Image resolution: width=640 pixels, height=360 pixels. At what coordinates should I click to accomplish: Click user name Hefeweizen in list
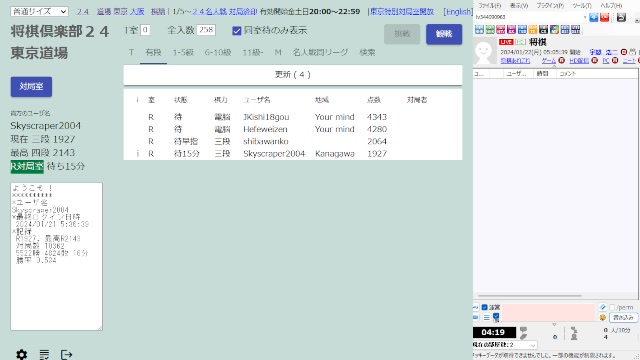pos(265,129)
